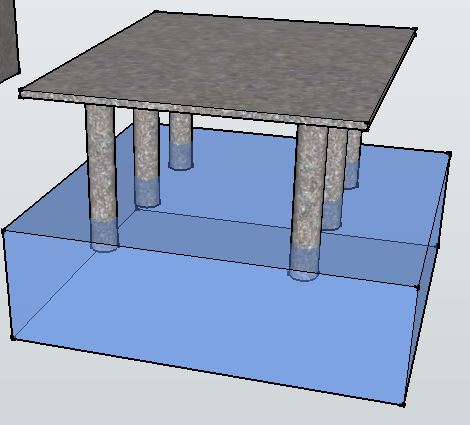The image size is (470, 425).
Task: Select the rearmost right column
Action: click(x=353, y=159)
